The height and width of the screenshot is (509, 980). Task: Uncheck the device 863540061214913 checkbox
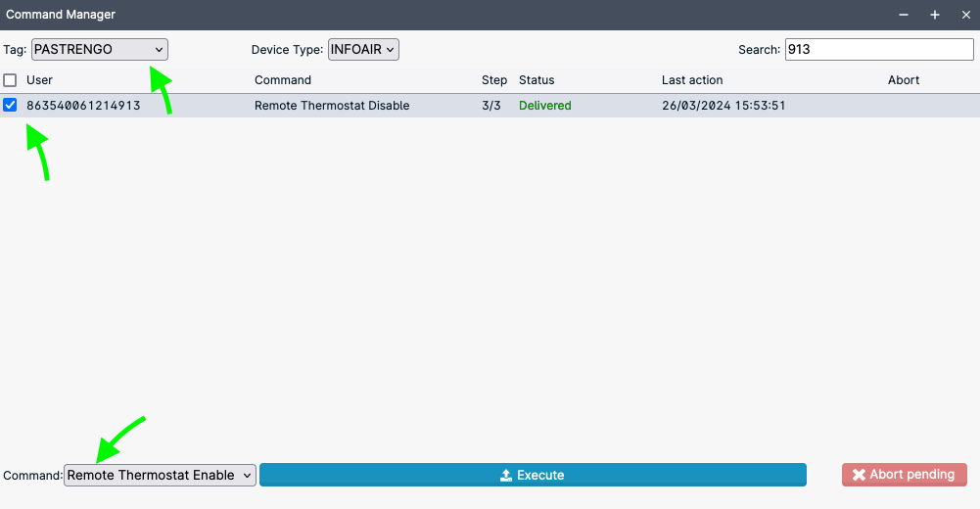(x=10, y=106)
